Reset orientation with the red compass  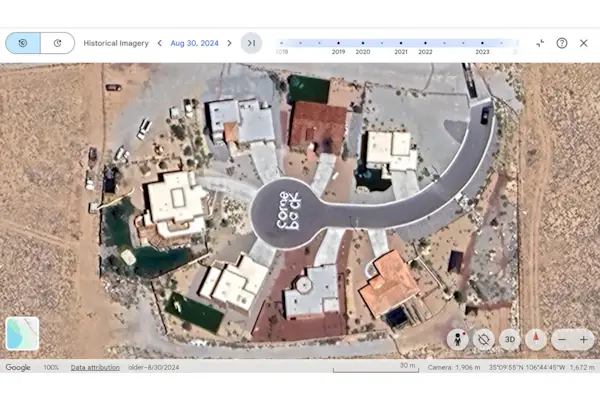point(536,340)
